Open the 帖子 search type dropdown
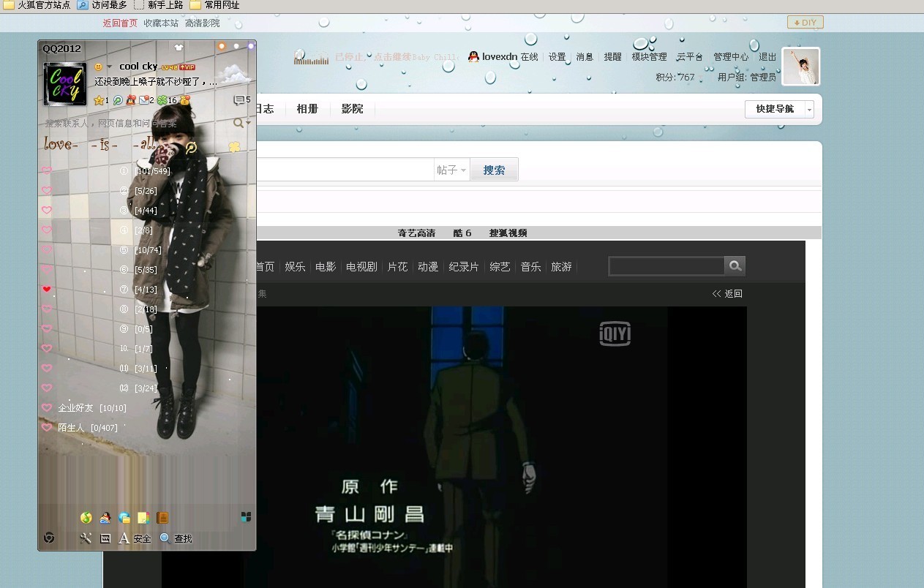Viewport: 924px width, 588px height. tap(452, 169)
